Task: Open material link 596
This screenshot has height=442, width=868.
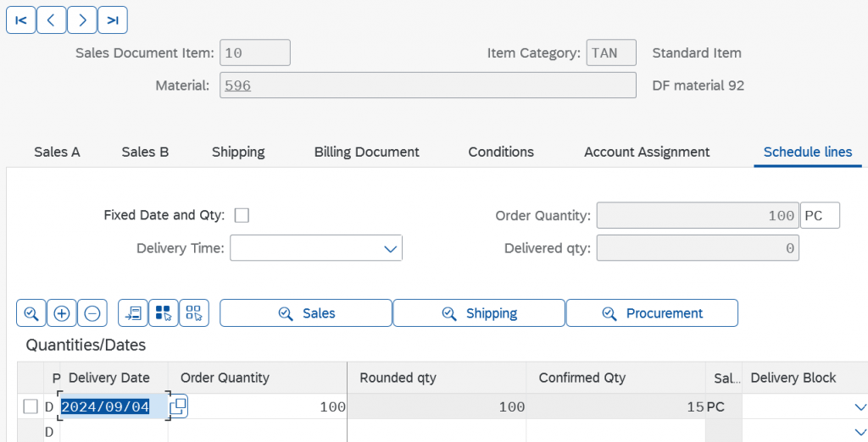Action: point(238,86)
